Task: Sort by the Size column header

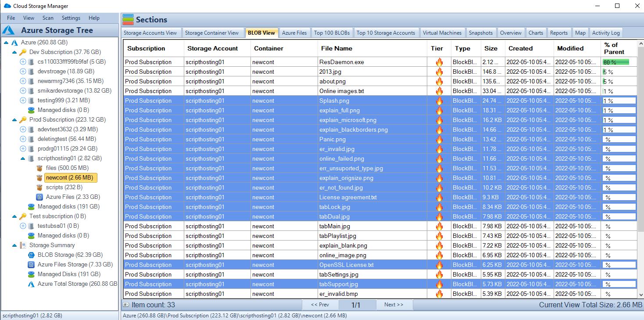Action: pos(493,48)
